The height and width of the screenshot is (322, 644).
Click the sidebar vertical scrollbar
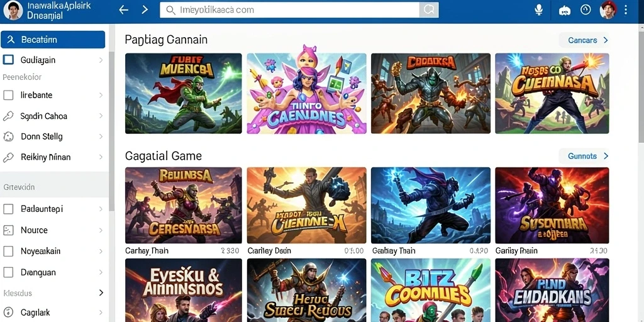pos(111,131)
